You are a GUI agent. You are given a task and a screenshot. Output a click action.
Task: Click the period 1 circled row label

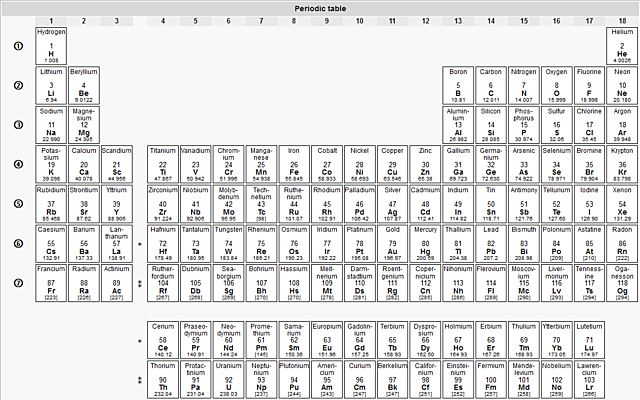(18, 46)
